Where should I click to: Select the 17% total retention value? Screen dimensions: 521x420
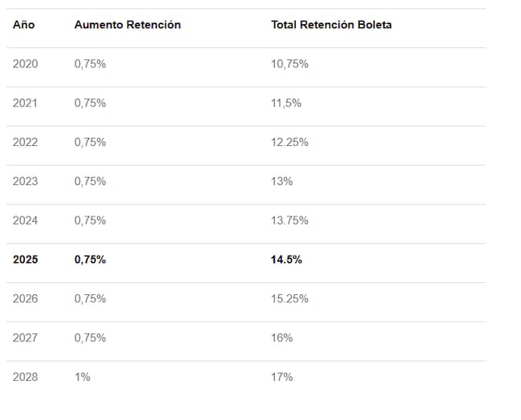click(x=281, y=377)
